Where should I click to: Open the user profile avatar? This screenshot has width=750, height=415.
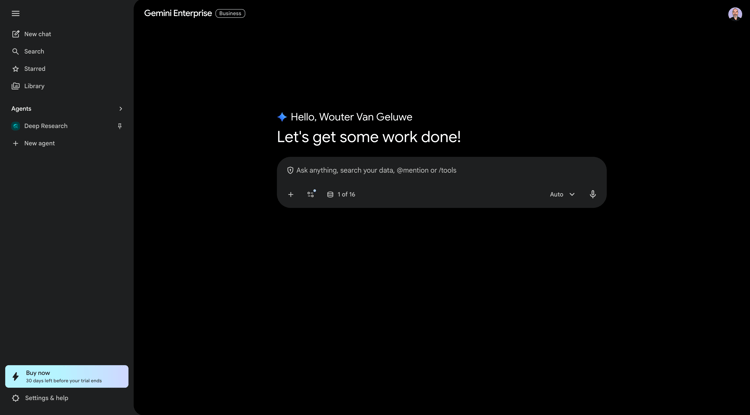pyautogui.click(x=735, y=14)
